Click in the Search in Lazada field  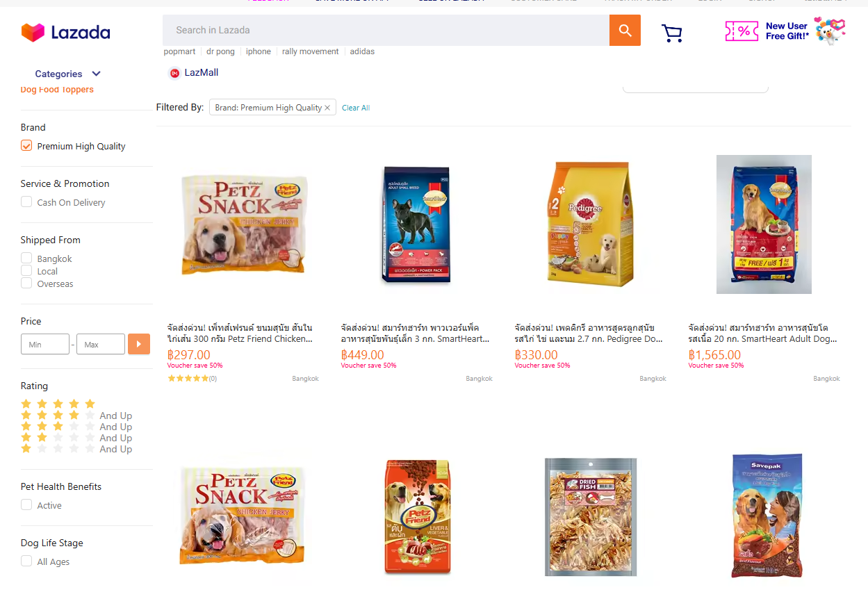(386, 31)
